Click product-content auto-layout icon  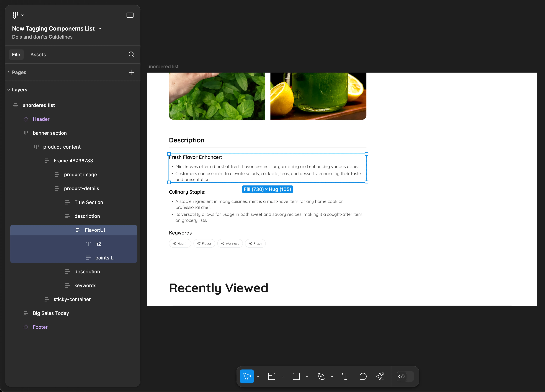click(36, 147)
